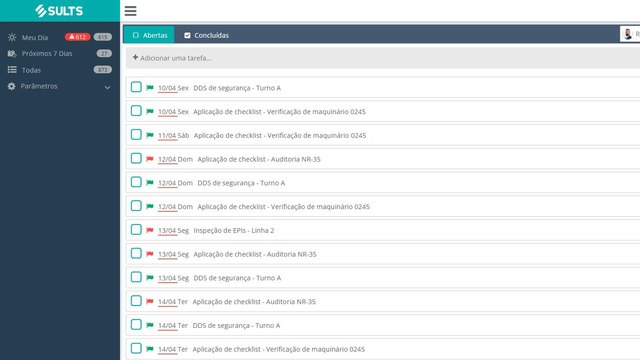The height and width of the screenshot is (360, 640).
Task: Click green flag on 13/04 DDS de segurança task
Action: point(150,278)
